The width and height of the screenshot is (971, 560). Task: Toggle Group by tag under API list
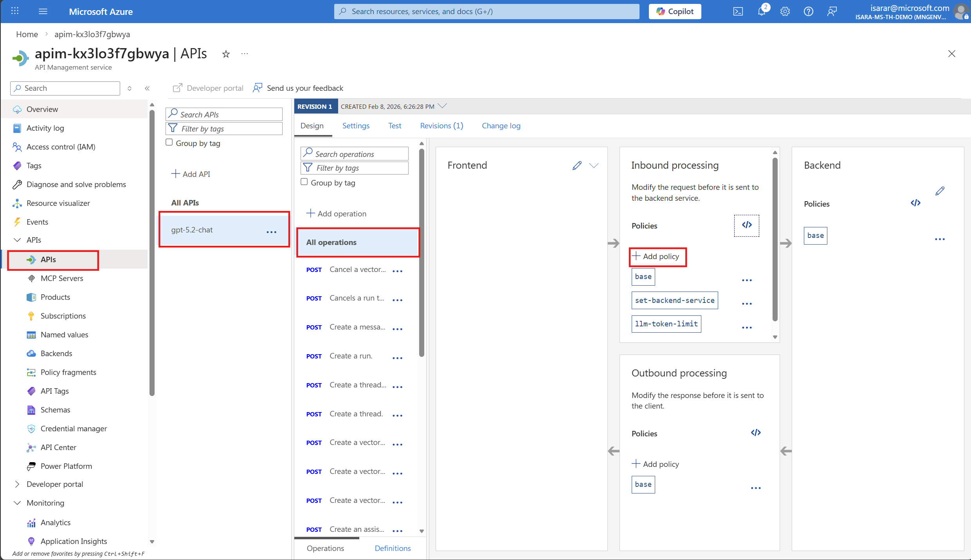[x=169, y=142]
